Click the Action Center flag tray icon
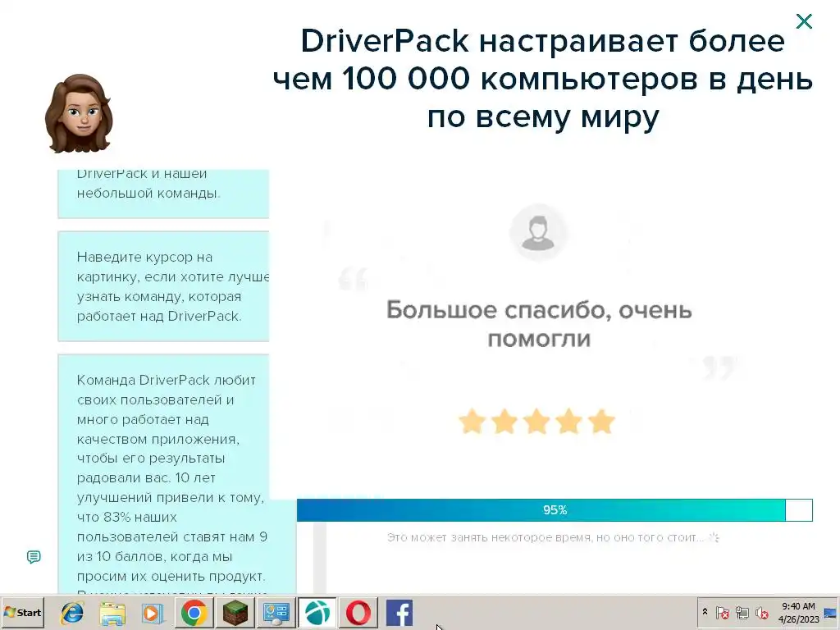840x630 pixels. [x=723, y=612]
